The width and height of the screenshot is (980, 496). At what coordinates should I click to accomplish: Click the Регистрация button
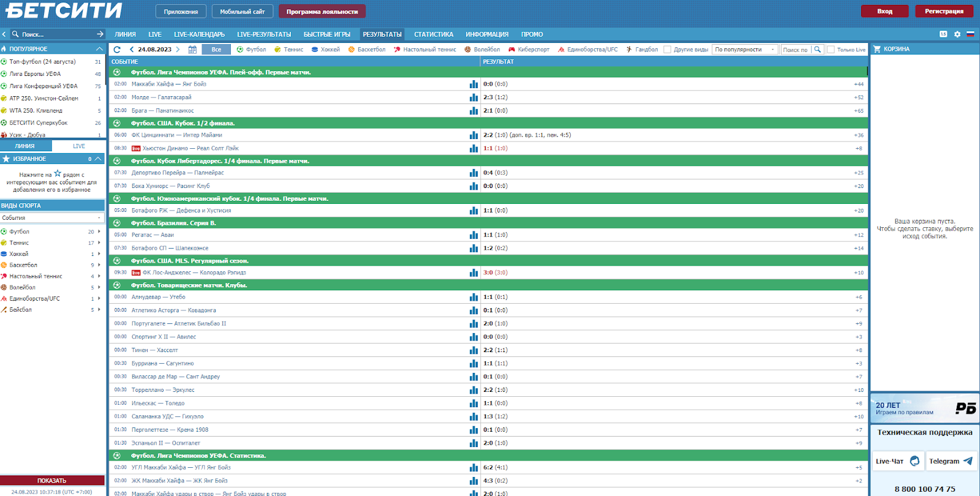point(944,11)
